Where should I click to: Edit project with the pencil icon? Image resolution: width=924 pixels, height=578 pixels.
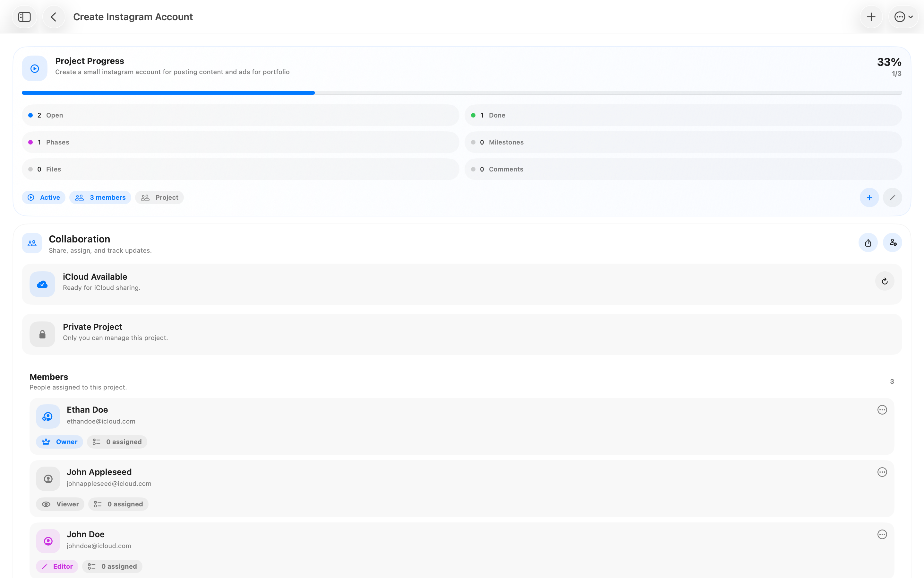892,197
